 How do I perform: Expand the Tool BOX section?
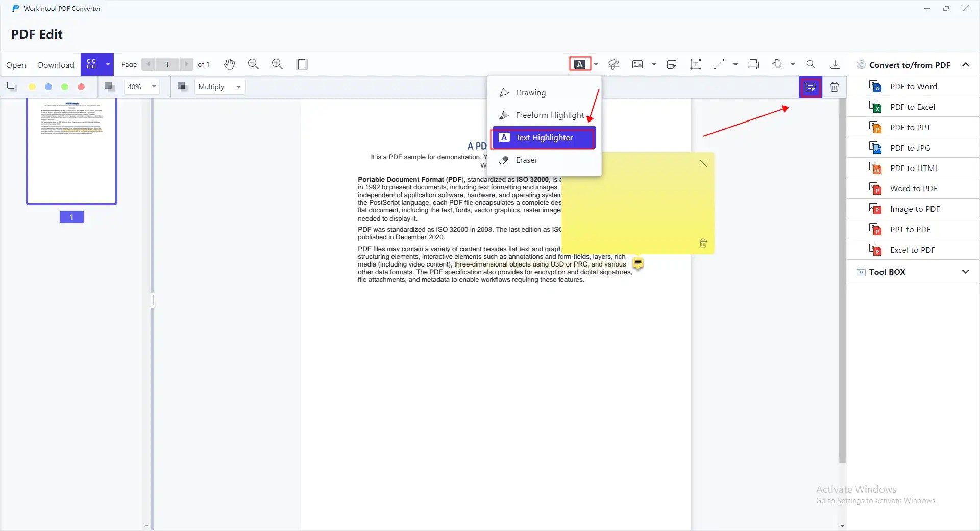[x=913, y=272]
